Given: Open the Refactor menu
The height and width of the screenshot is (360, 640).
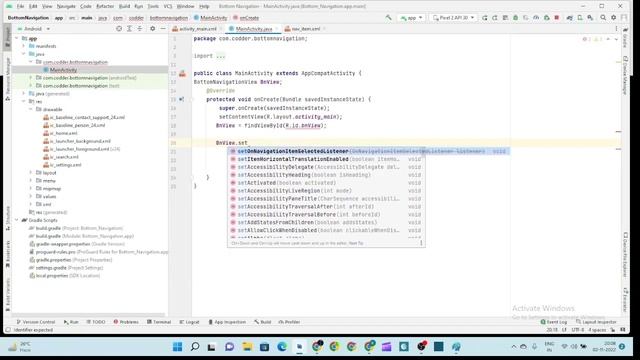Looking at the screenshot, I should tap(105, 6).
